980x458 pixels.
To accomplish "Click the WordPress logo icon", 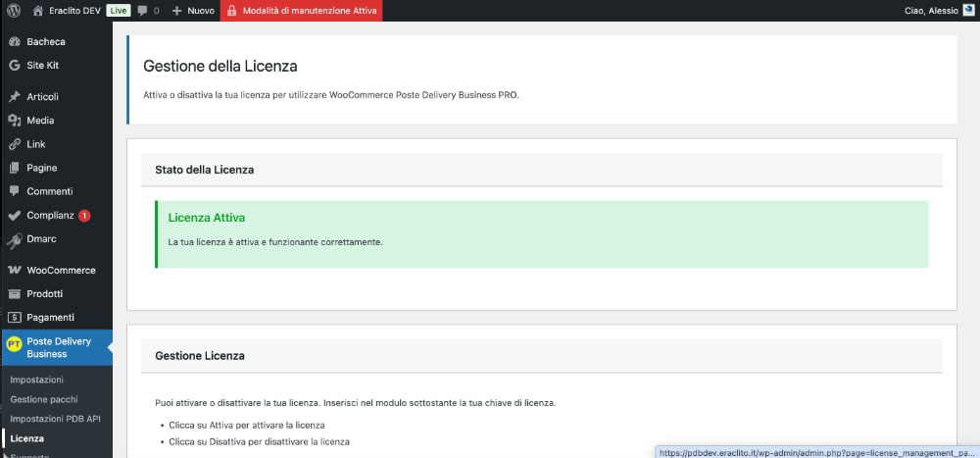I will tap(14, 11).
